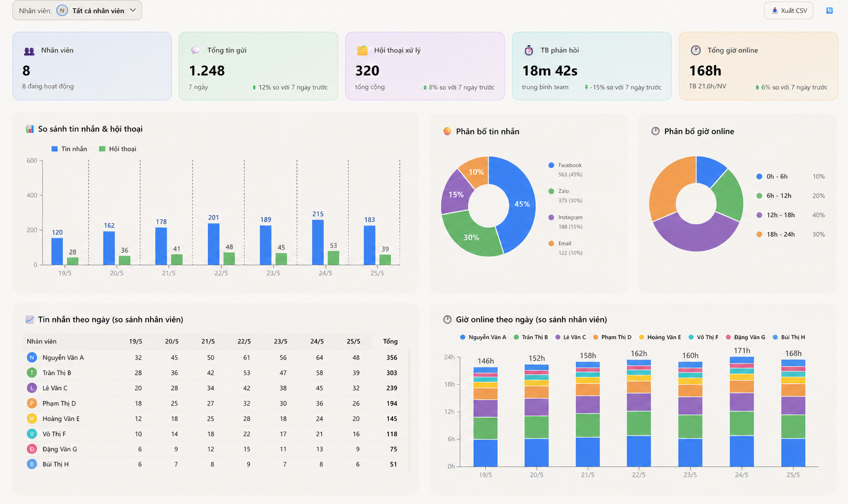Viewport: 848px width, 504px height.
Task: Toggle Võ Thị F in online hours legend
Action: (x=703, y=337)
